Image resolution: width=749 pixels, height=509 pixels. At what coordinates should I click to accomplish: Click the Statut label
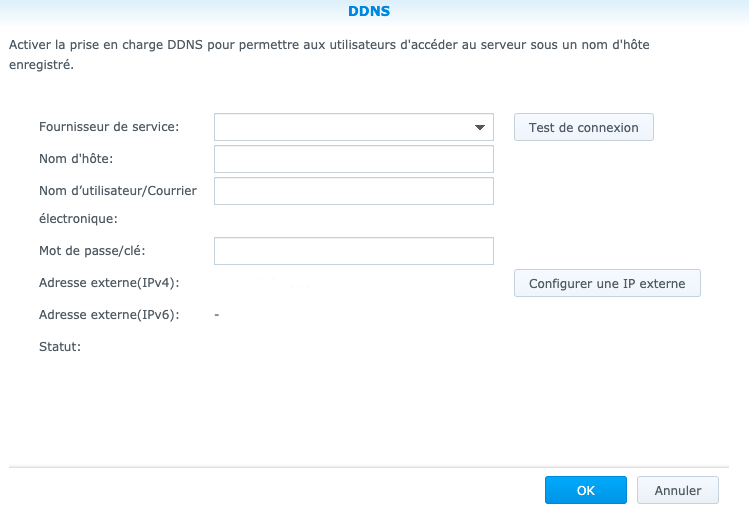point(59,347)
